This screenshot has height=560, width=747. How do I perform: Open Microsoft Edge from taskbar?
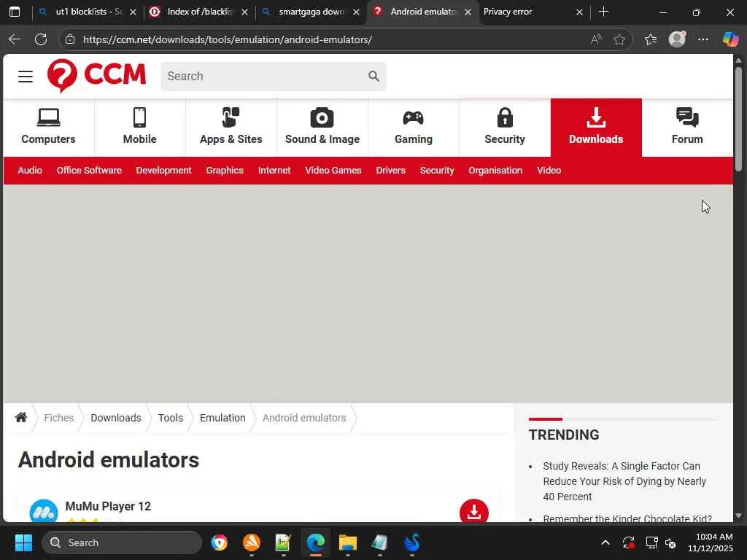tap(315, 542)
